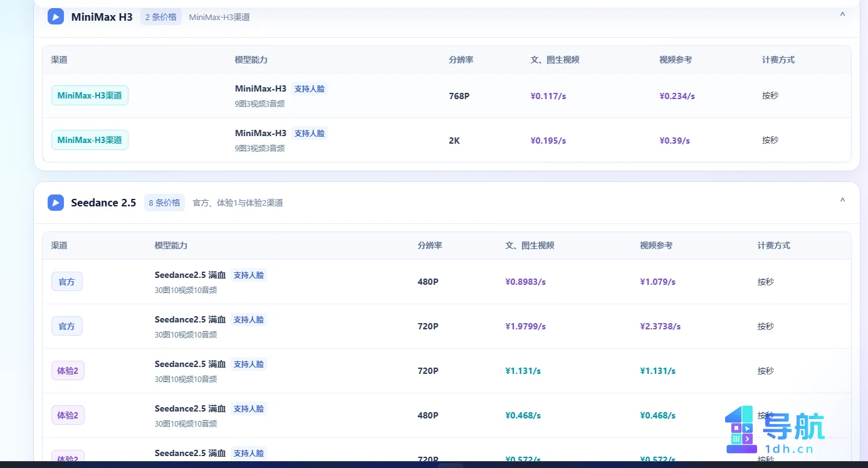Click 支持人脸 badge in the ¥0.8983/s row
This screenshot has height=468, width=868.
point(249,275)
